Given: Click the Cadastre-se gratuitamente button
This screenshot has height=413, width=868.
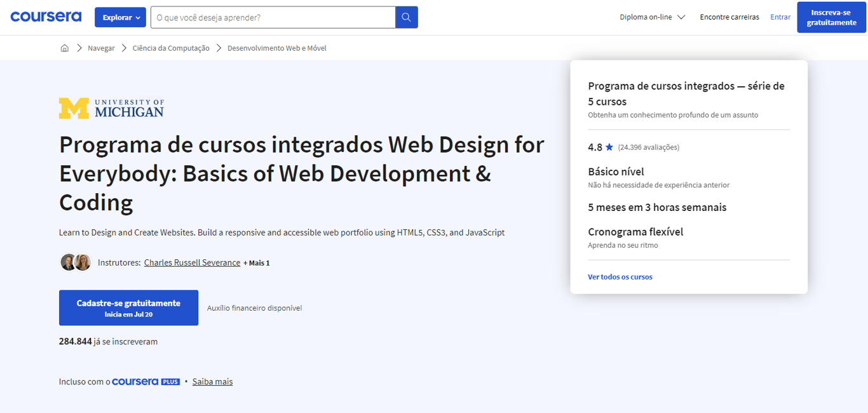Looking at the screenshot, I should tap(128, 308).
